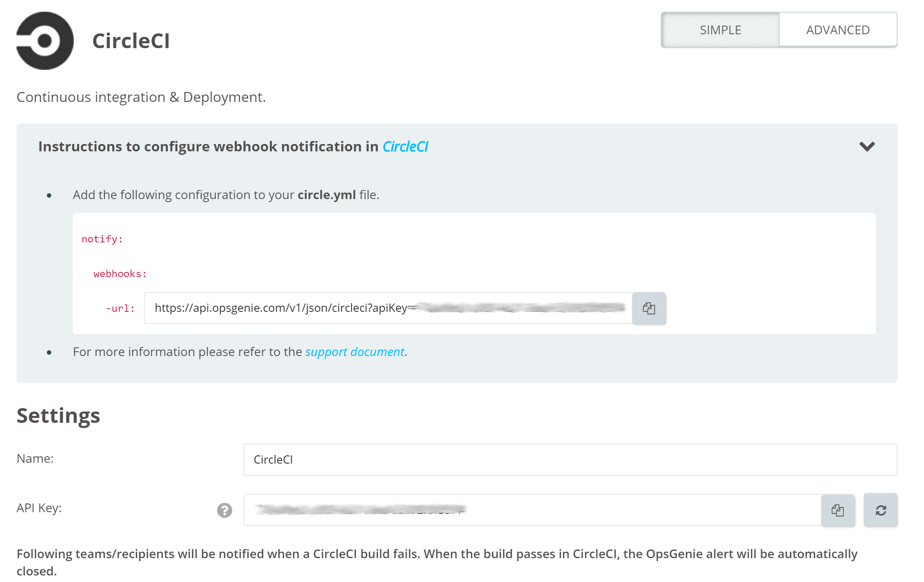Select the notify: keyword in the code block
Screen dimensions: 924x582
[x=101, y=238]
